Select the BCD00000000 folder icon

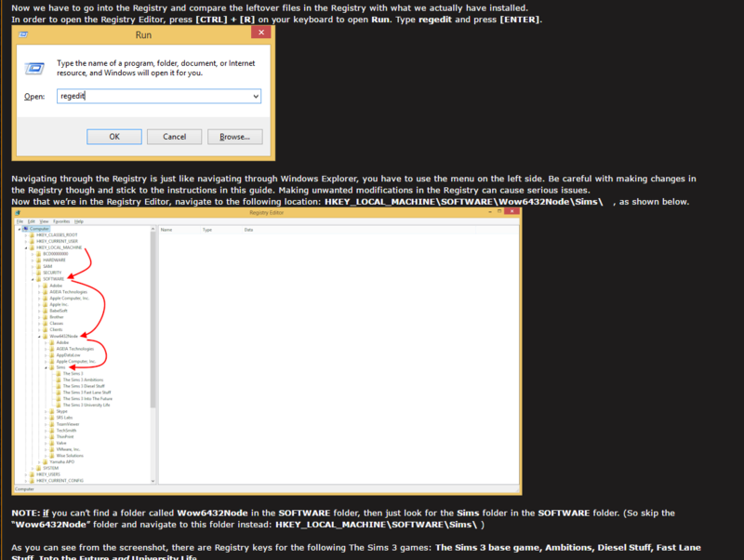39,253
